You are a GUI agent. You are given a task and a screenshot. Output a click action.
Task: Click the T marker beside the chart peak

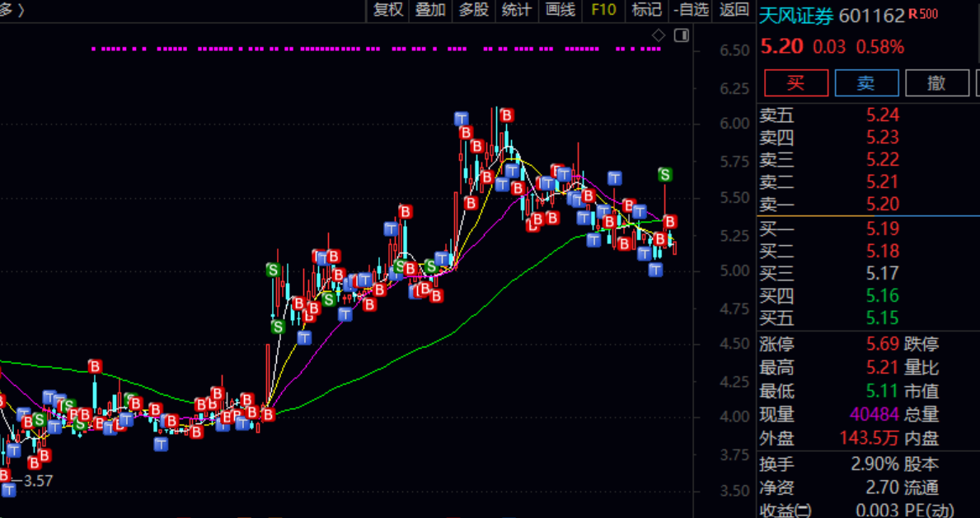pos(462,118)
